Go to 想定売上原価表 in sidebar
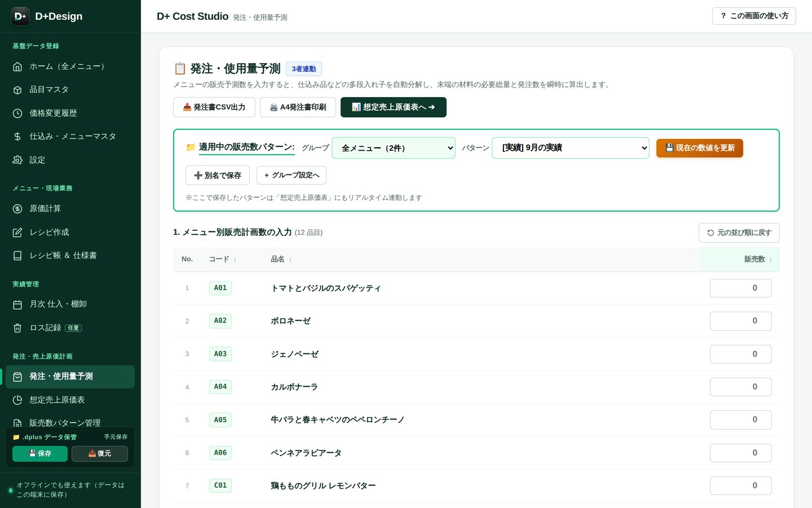This screenshot has width=812, height=508. pos(70,400)
